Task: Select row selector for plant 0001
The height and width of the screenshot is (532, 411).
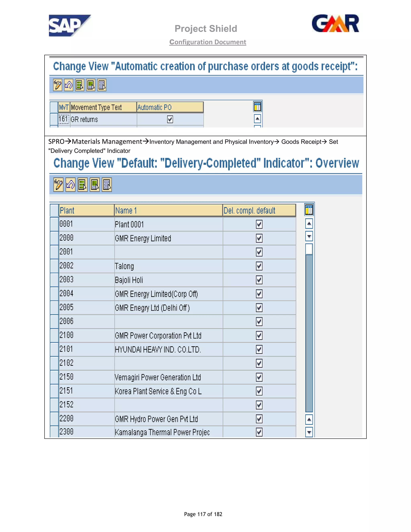Action: (x=54, y=224)
